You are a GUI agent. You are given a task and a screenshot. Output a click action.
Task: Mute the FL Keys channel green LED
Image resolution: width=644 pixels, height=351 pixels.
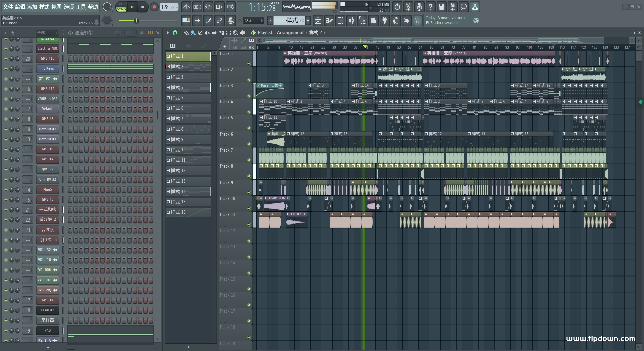pyautogui.click(x=6, y=69)
